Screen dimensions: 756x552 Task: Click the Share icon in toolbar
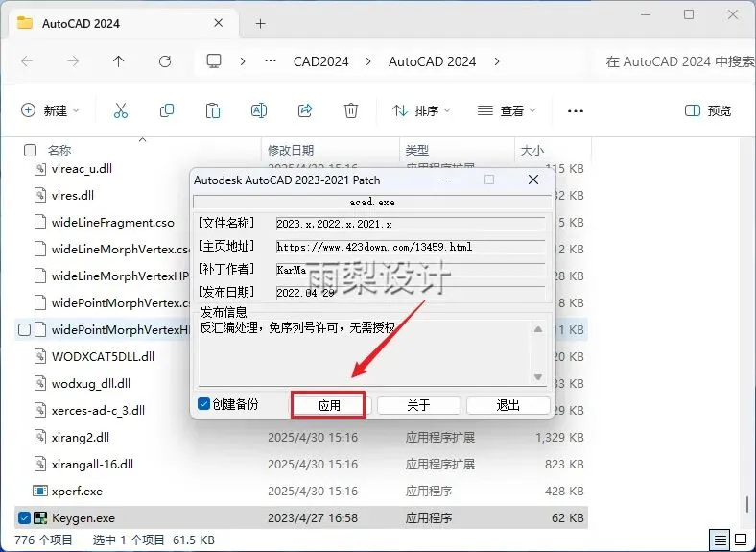(x=305, y=110)
